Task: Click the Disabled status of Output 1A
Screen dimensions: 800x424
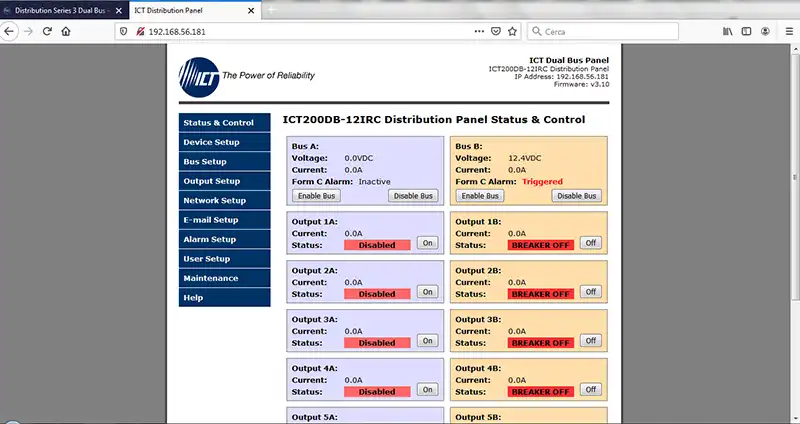Action: (377, 245)
